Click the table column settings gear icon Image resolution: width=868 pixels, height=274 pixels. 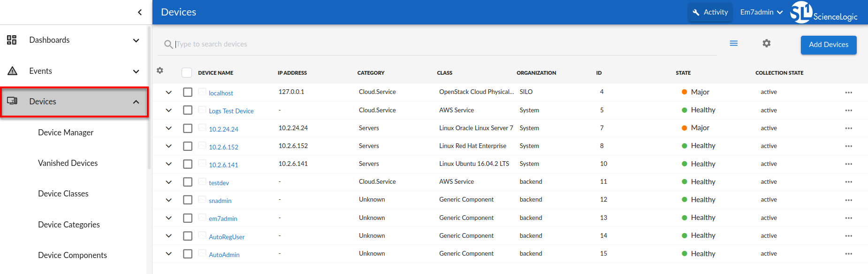(x=160, y=70)
